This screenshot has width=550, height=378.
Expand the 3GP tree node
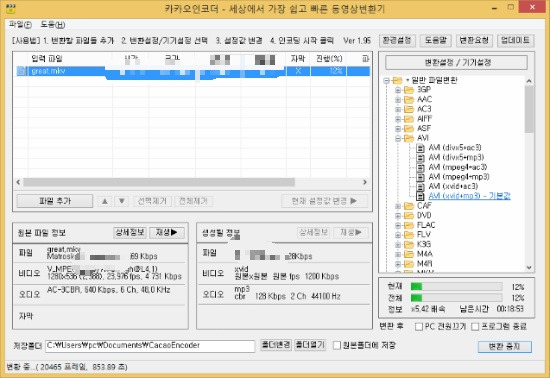[398, 90]
